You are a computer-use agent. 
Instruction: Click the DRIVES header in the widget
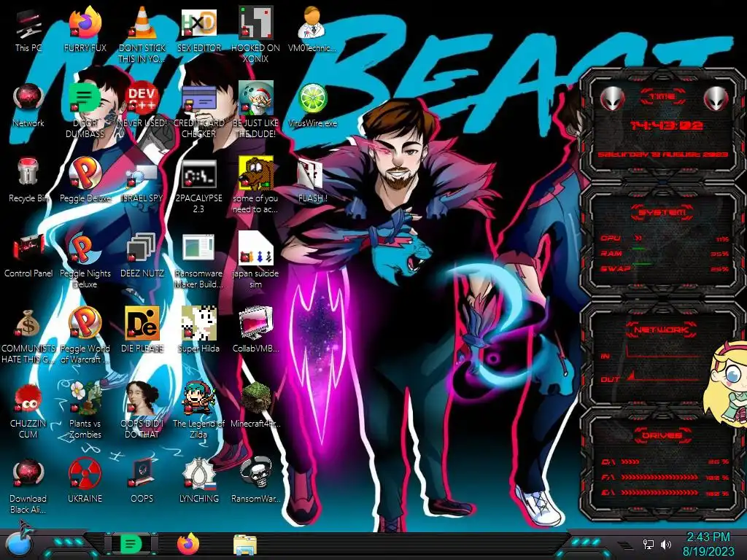point(662,435)
